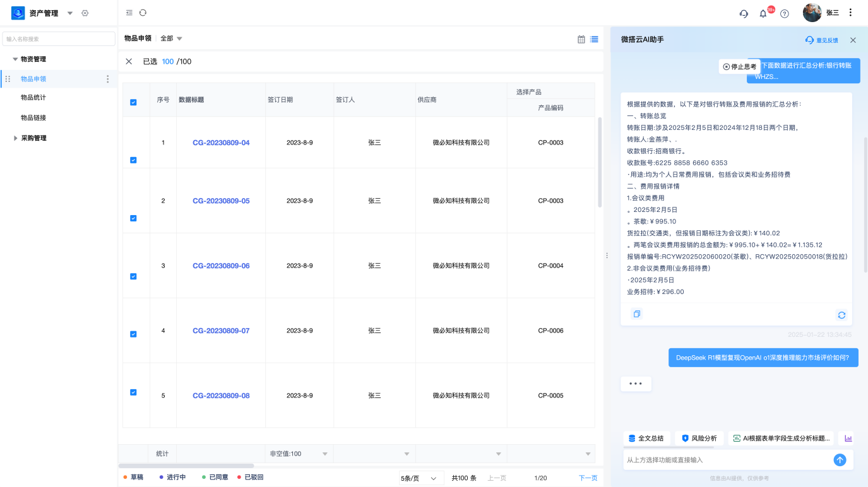Open the chart icon next to AI functions
868x487 pixels.
848,438
